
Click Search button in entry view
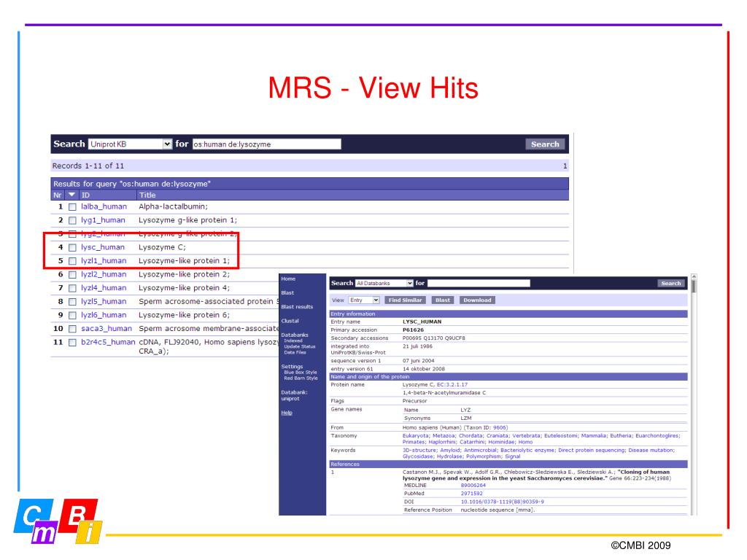tap(671, 284)
